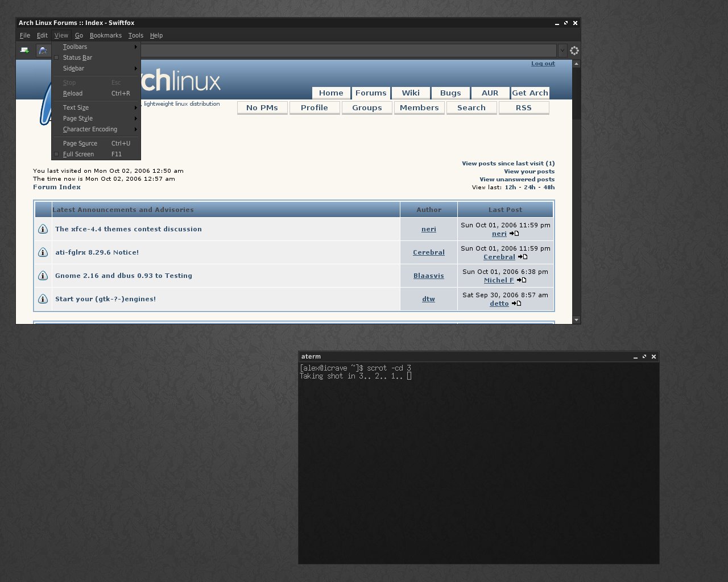Viewport: 728px width, 582px height.
Task: Open the Go menu
Action: pyautogui.click(x=79, y=35)
